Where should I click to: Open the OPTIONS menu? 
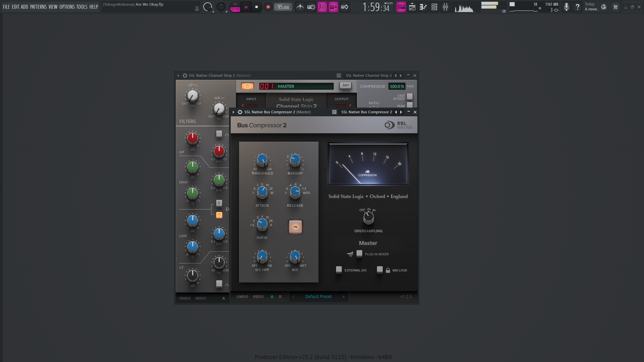coord(67,7)
